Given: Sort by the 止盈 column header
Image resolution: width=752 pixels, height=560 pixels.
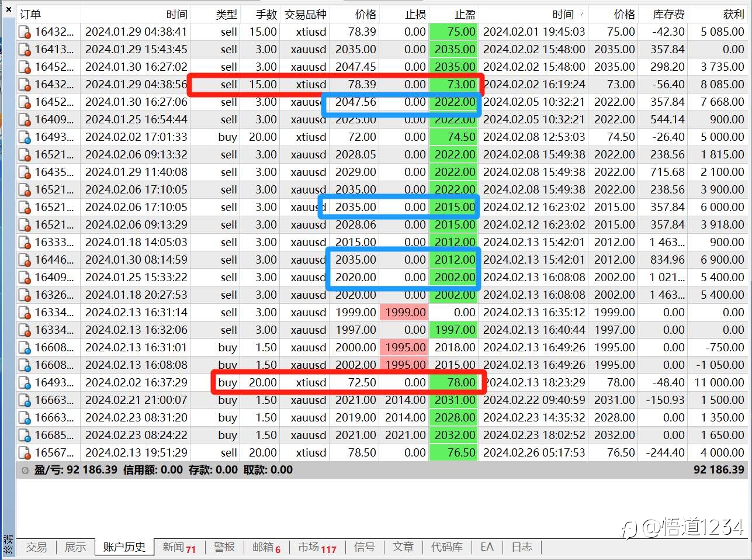Looking at the screenshot, I should point(454,15).
